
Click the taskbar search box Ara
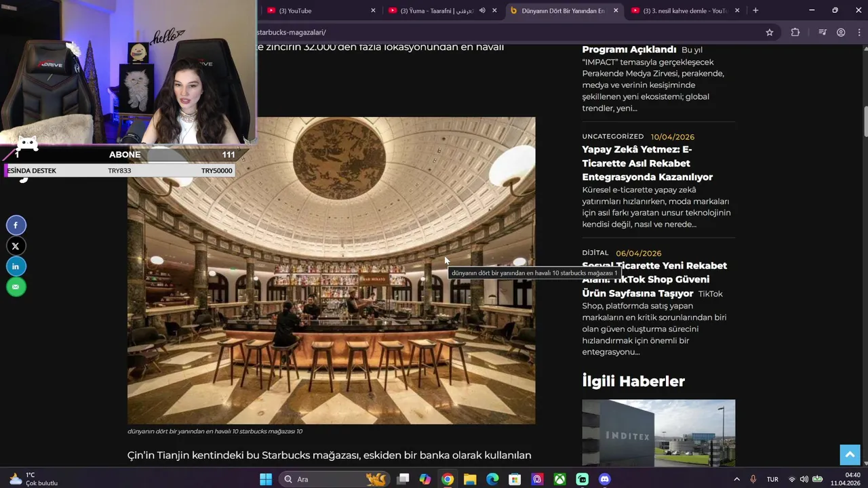coord(334,479)
